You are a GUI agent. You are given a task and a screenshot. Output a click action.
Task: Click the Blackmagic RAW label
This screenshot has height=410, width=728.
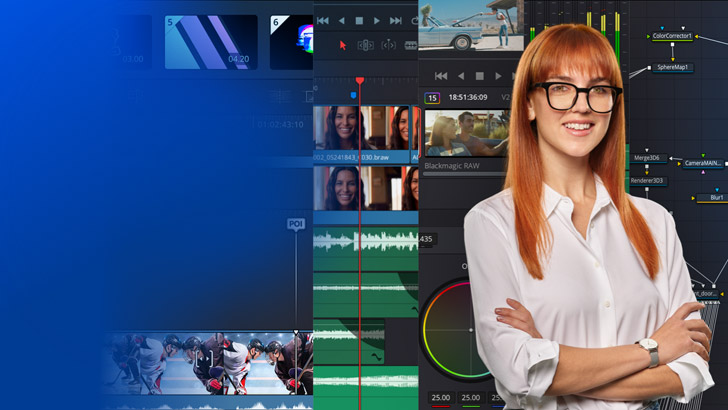[x=452, y=166]
